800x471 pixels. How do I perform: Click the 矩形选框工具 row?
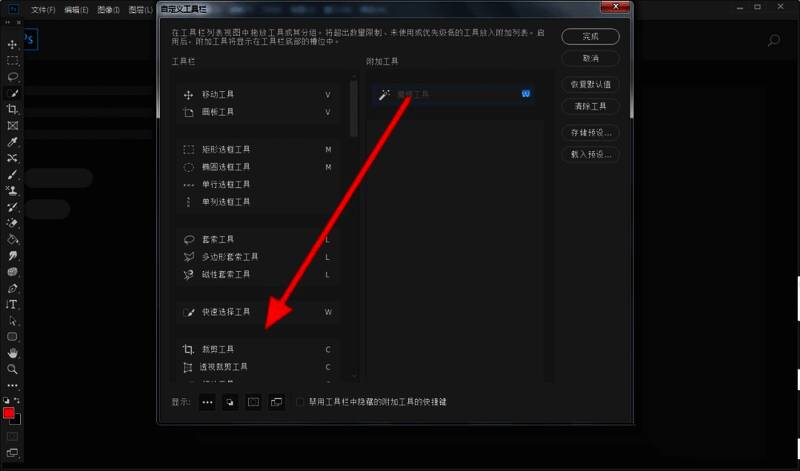coord(257,150)
